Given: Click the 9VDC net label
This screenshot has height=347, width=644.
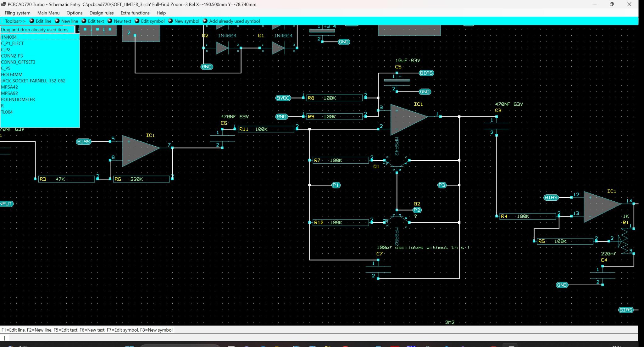Looking at the screenshot, I should coord(283,98).
